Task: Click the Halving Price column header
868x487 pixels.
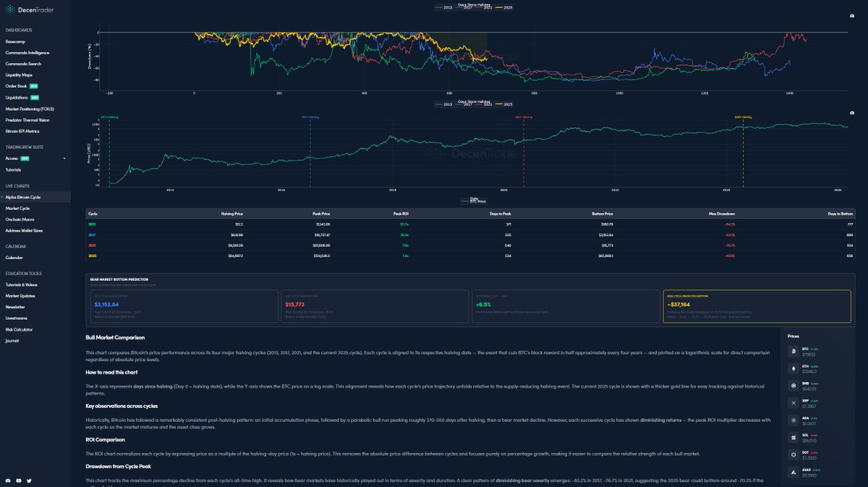Action: [232, 213]
